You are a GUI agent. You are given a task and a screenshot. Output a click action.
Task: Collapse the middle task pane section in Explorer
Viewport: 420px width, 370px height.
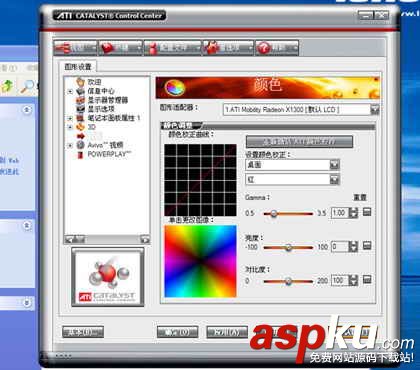pyautogui.click(x=27, y=226)
